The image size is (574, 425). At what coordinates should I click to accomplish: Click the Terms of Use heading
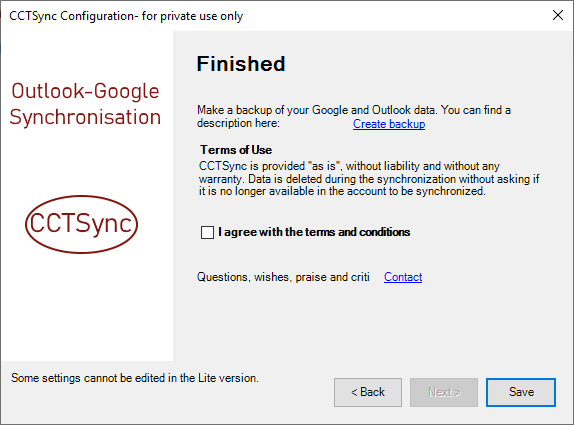coord(236,150)
